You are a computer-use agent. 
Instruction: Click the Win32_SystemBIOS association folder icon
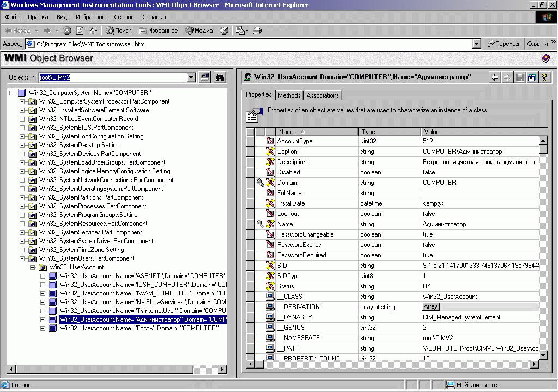(x=32, y=128)
